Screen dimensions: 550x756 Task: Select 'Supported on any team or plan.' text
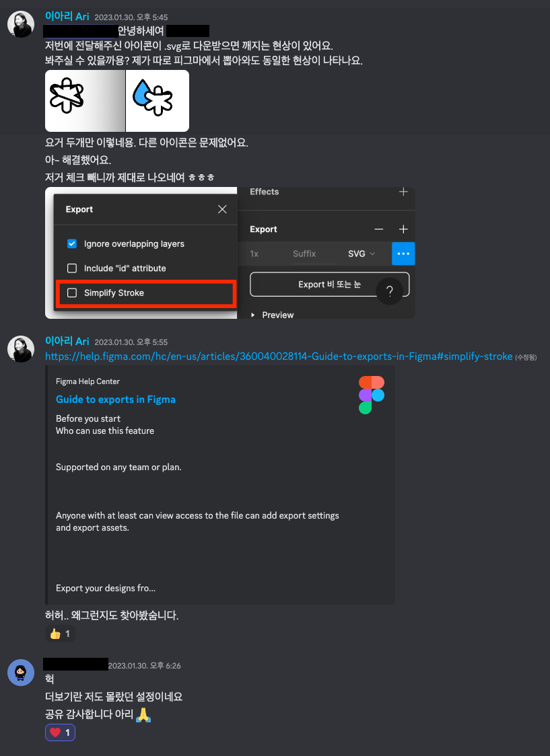pyautogui.click(x=118, y=467)
